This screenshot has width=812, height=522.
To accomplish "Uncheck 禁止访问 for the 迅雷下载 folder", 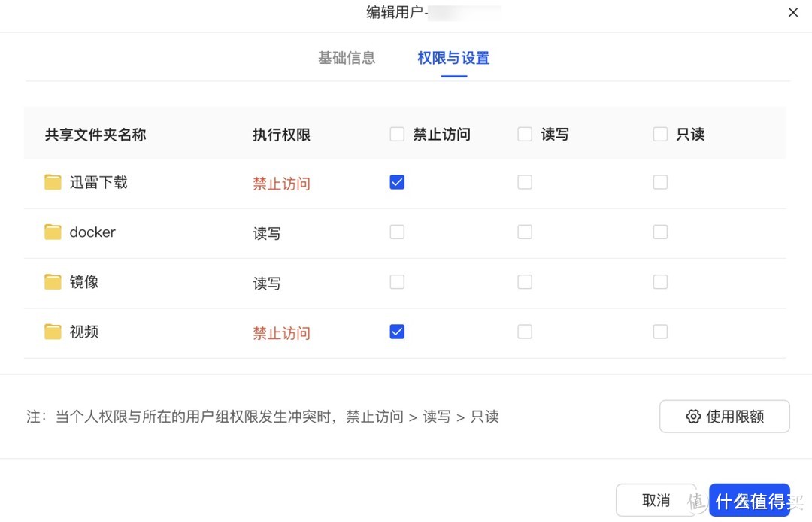I will pyautogui.click(x=397, y=181).
